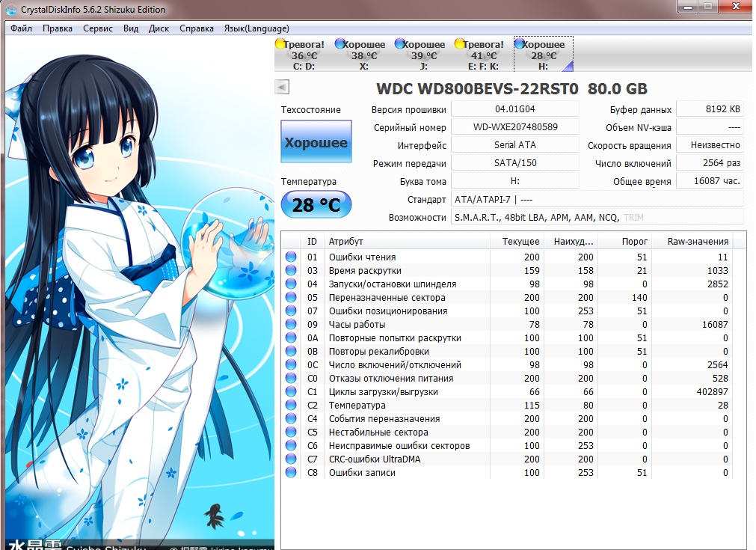Open the Вид menu
Image resolution: width=756 pixels, height=550 pixels.
[x=131, y=28]
